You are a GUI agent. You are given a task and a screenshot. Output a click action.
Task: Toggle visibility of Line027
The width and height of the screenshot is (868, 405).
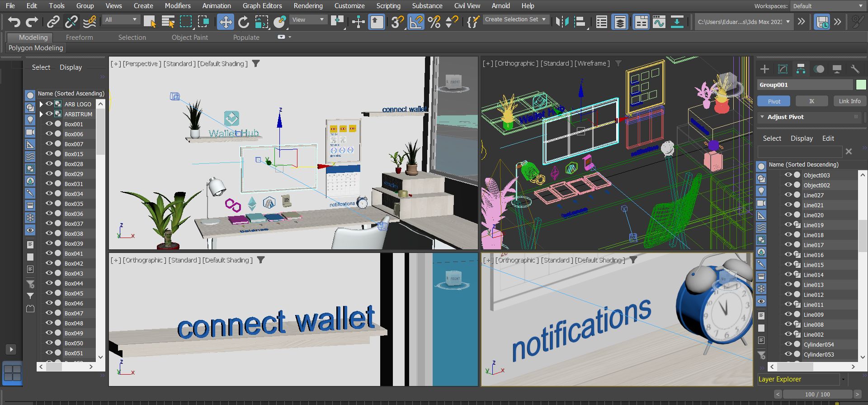(x=788, y=195)
